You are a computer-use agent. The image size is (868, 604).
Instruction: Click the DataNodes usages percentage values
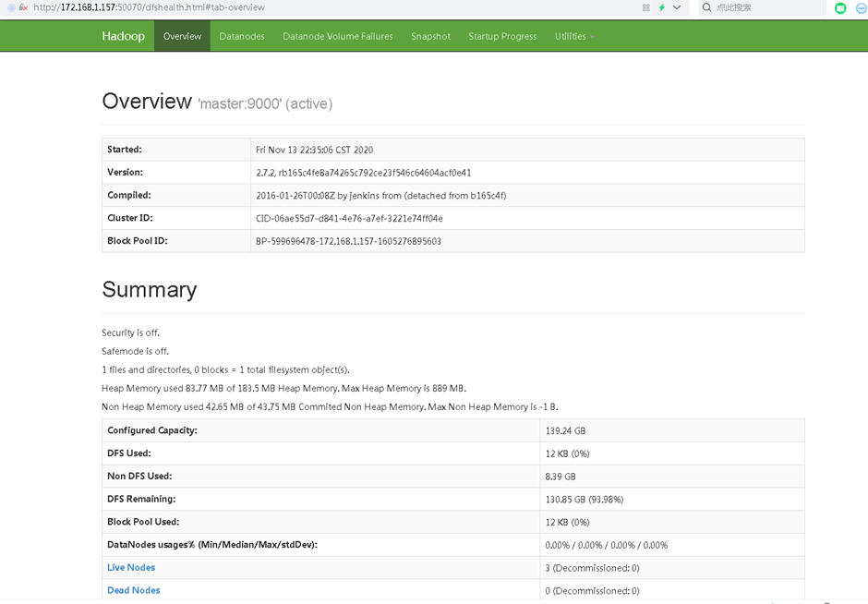pyautogui.click(x=606, y=545)
